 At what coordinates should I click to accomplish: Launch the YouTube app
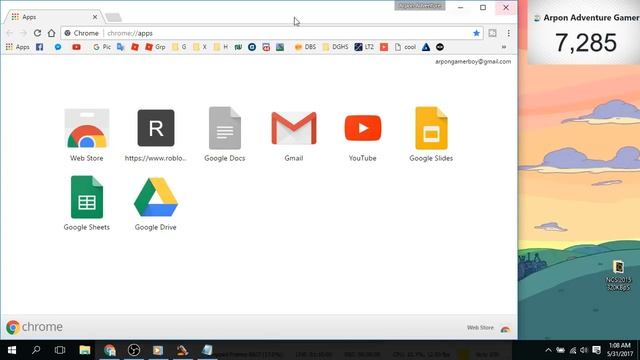pos(362,135)
